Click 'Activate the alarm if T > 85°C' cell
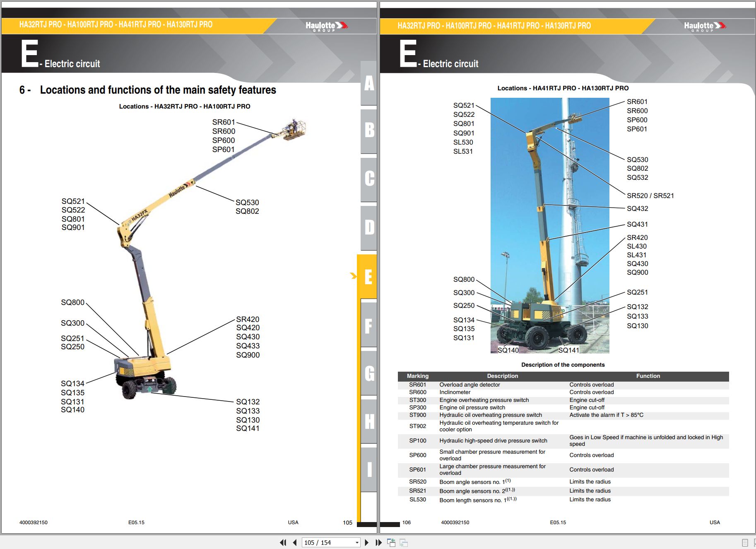 [x=607, y=415]
